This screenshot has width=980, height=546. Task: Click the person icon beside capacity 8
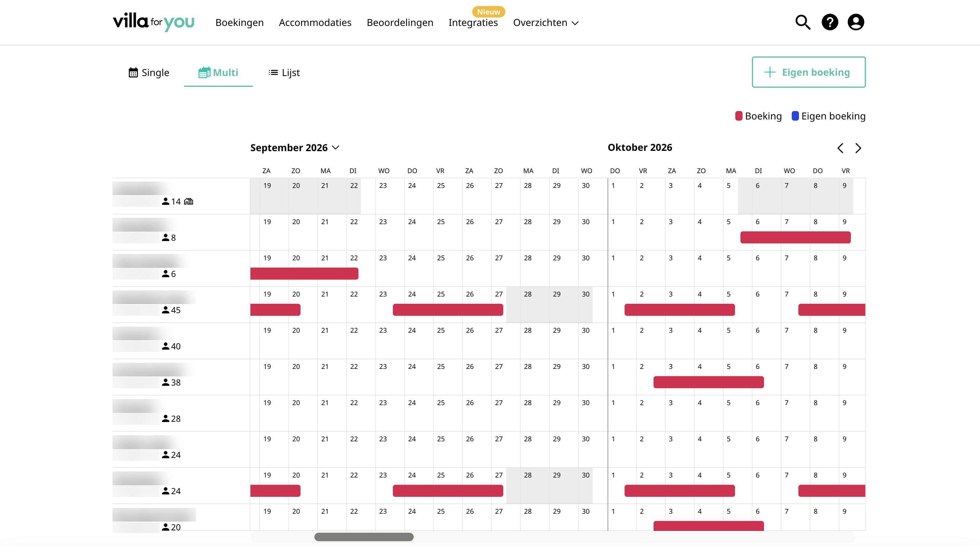pos(165,237)
